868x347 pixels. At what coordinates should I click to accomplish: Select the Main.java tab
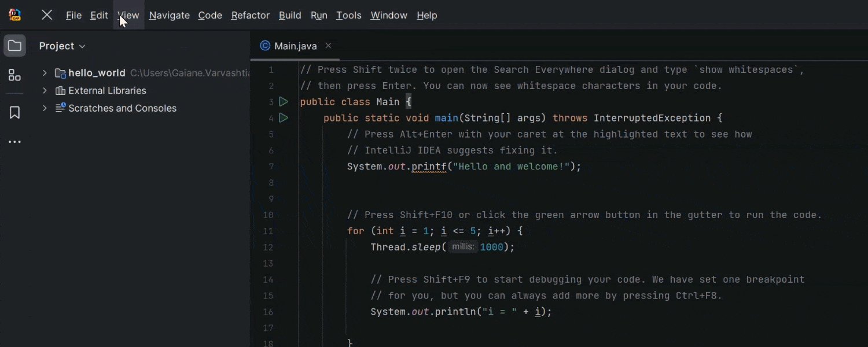pyautogui.click(x=295, y=46)
